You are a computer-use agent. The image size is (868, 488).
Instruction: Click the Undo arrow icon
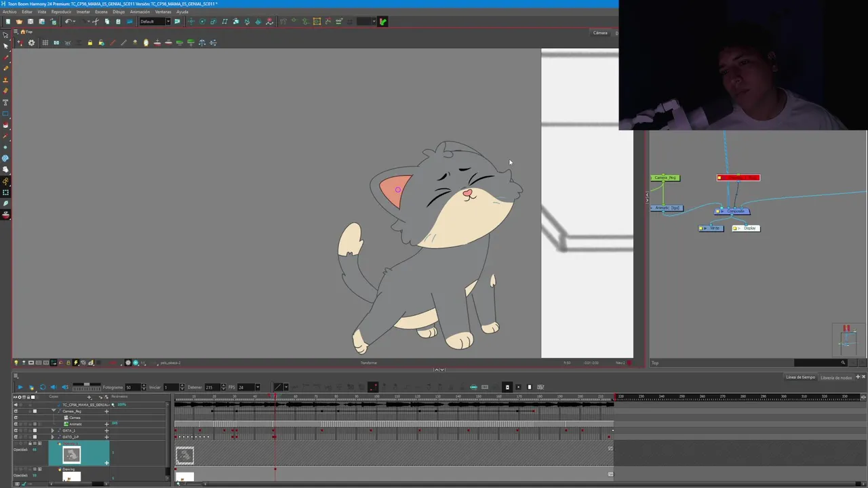click(68, 22)
